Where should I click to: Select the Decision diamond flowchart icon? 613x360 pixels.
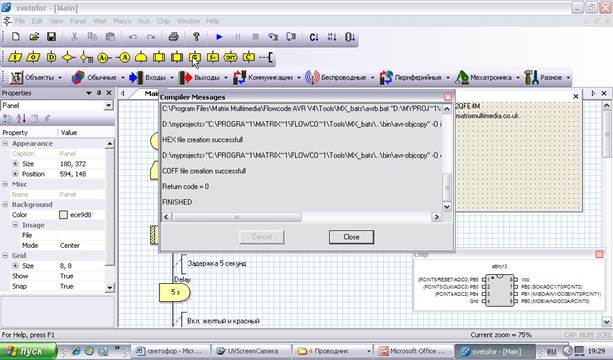click(68, 57)
